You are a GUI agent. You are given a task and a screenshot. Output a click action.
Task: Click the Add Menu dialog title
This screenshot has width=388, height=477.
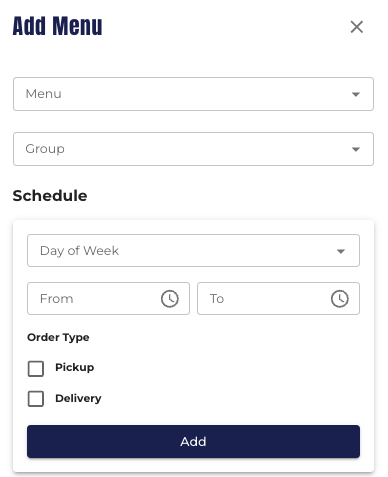(57, 26)
